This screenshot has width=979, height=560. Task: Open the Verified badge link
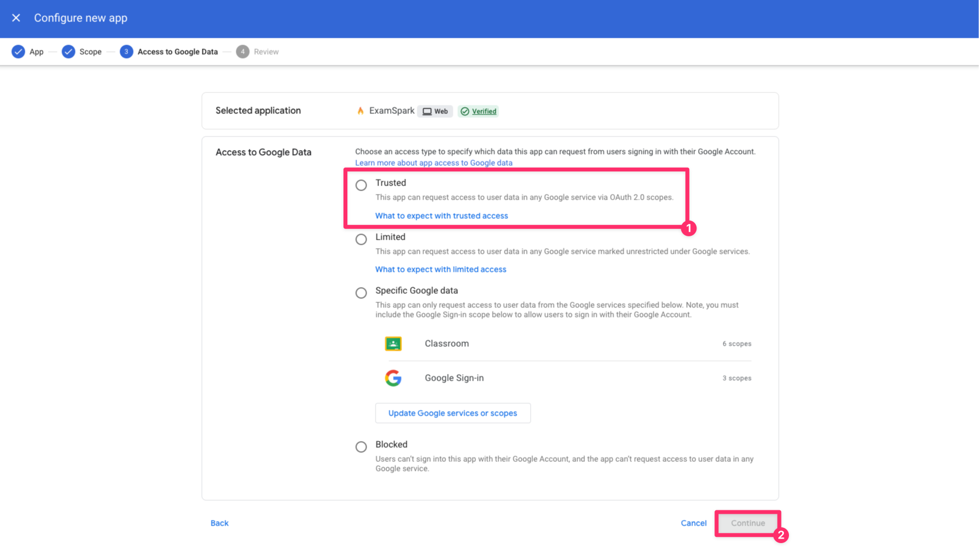click(478, 111)
